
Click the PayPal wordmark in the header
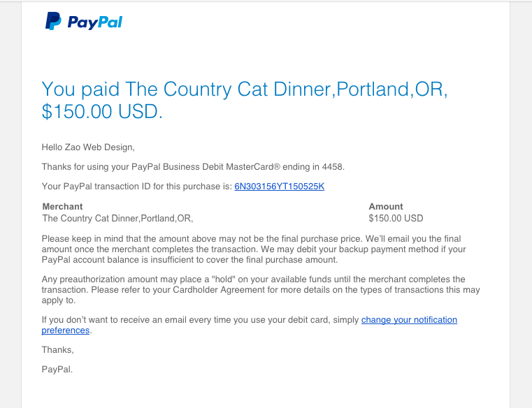pos(94,22)
